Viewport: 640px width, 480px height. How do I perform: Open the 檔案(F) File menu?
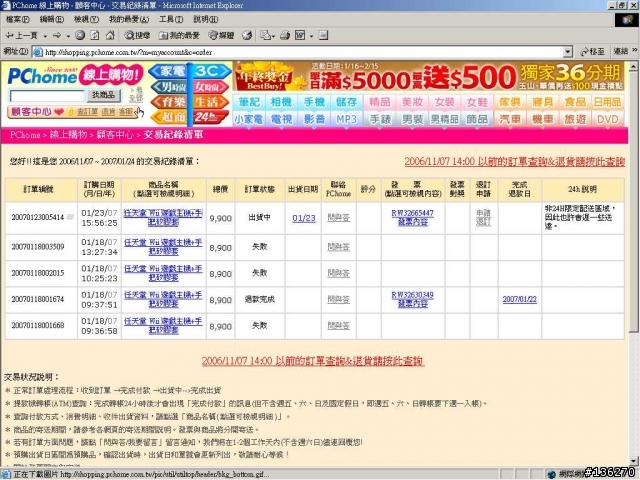click(18, 19)
